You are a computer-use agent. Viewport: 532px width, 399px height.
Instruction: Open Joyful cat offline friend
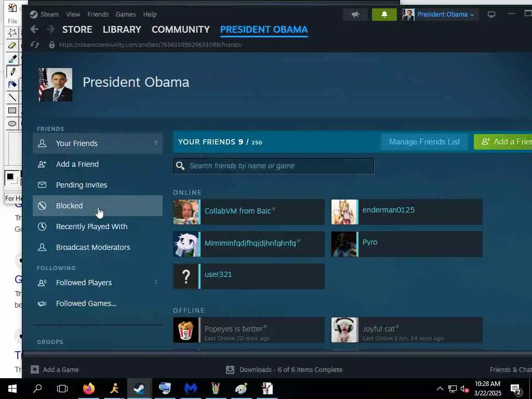[x=407, y=330]
